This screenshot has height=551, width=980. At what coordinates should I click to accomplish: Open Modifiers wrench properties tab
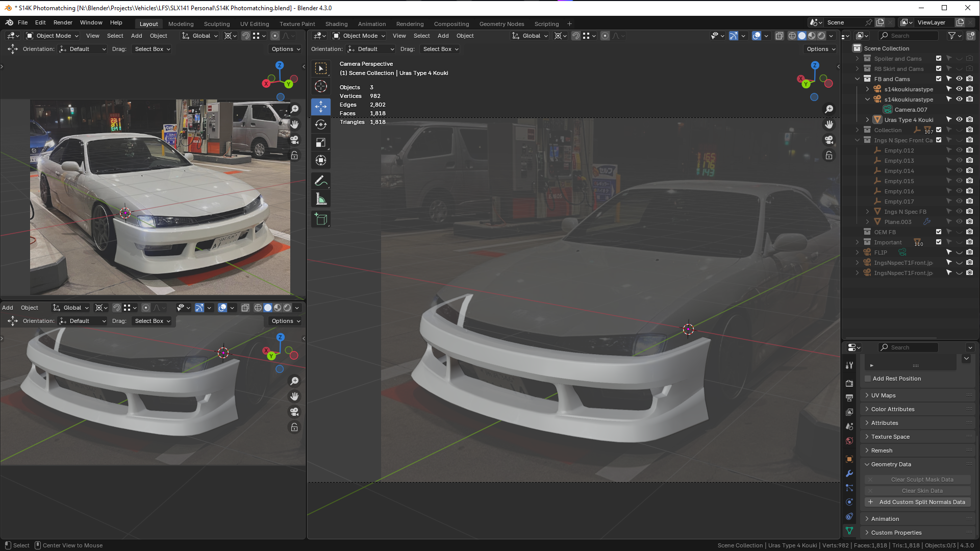(x=849, y=473)
